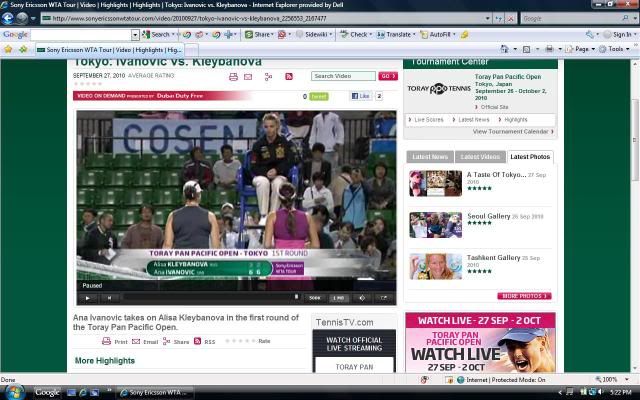Image resolution: width=640 pixels, height=400 pixels.
Task: Click the share icon under the video title
Action: click(268, 77)
